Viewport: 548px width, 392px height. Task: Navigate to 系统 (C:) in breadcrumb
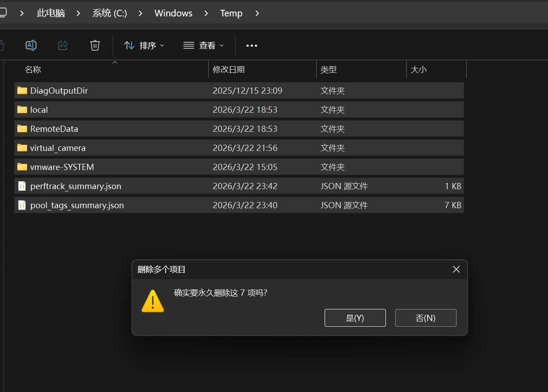110,13
